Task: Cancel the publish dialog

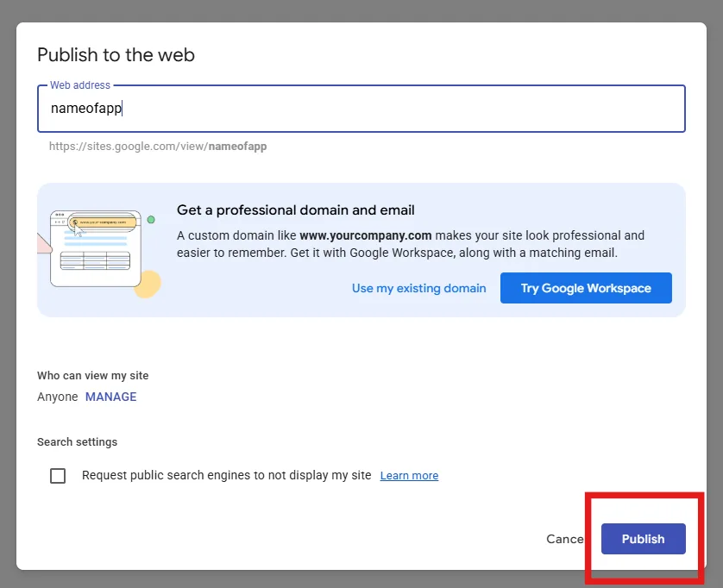Action: [x=565, y=539]
